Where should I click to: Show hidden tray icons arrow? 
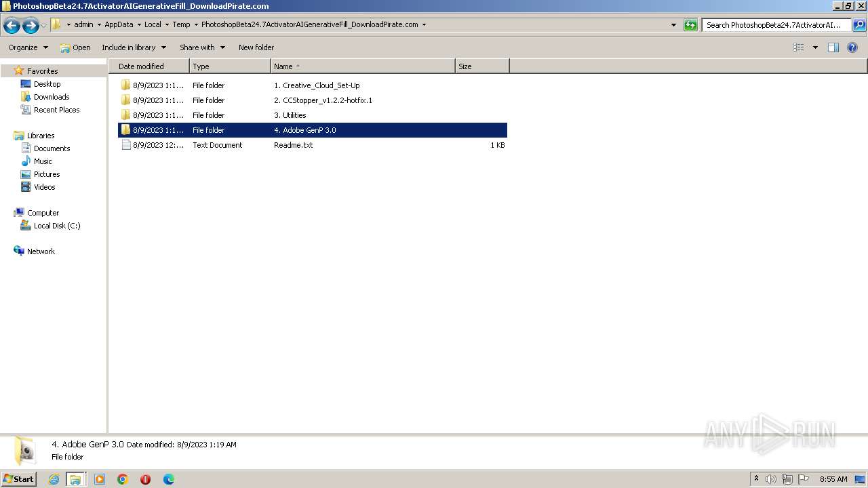click(756, 479)
